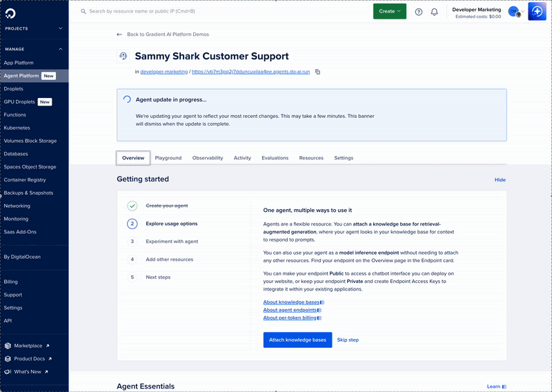Click the Sammy Shark agent icon
The image size is (552, 392).
click(x=124, y=57)
